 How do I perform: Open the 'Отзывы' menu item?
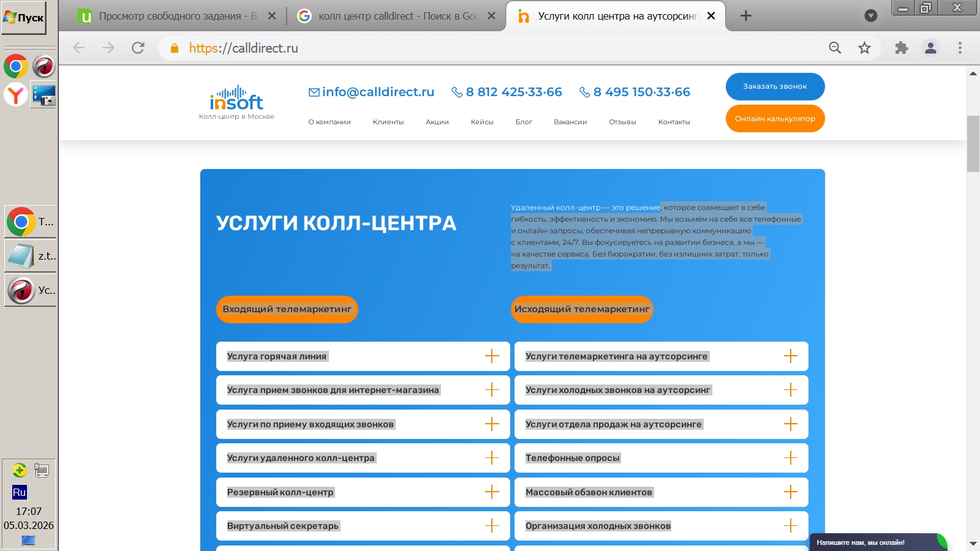point(622,122)
